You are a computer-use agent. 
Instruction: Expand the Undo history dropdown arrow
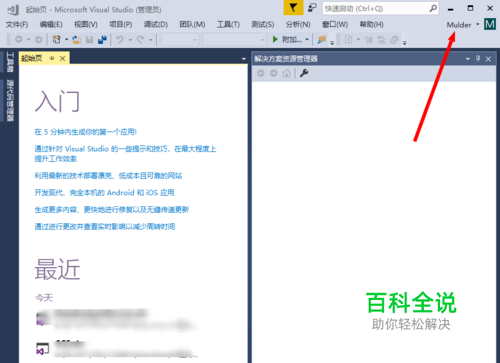(130, 40)
